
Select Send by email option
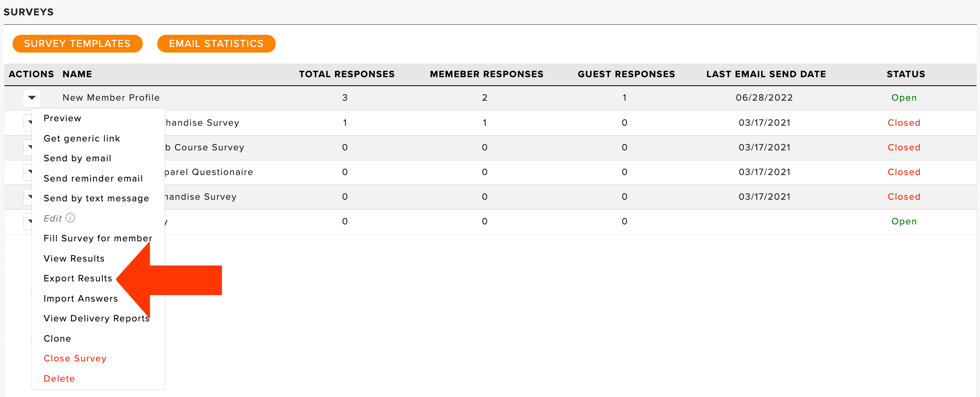(77, 158)
